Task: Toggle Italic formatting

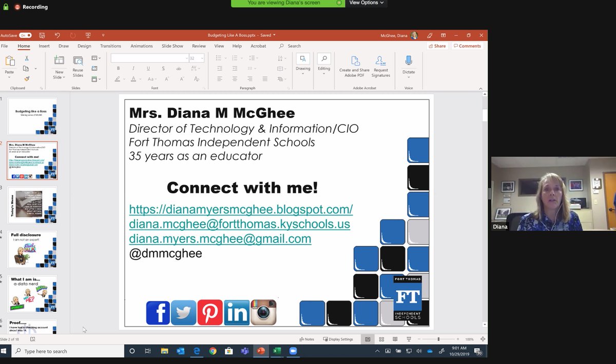Action: pos(133,68)
